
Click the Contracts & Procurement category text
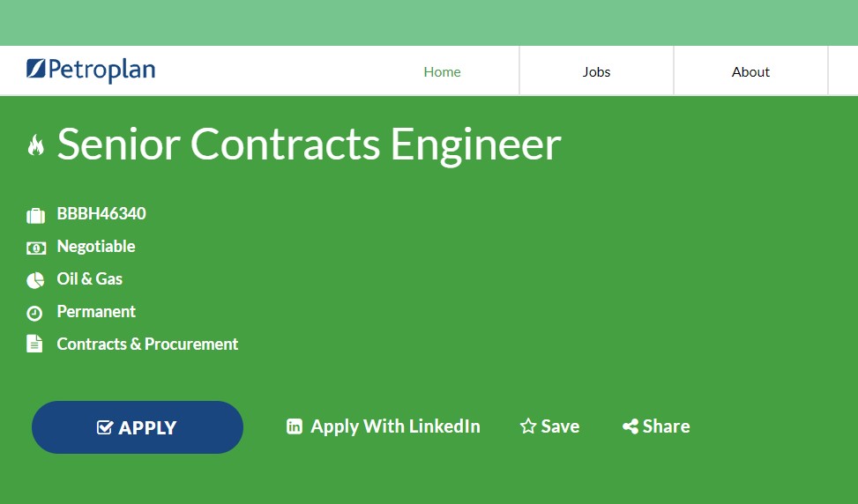[147, 344]
